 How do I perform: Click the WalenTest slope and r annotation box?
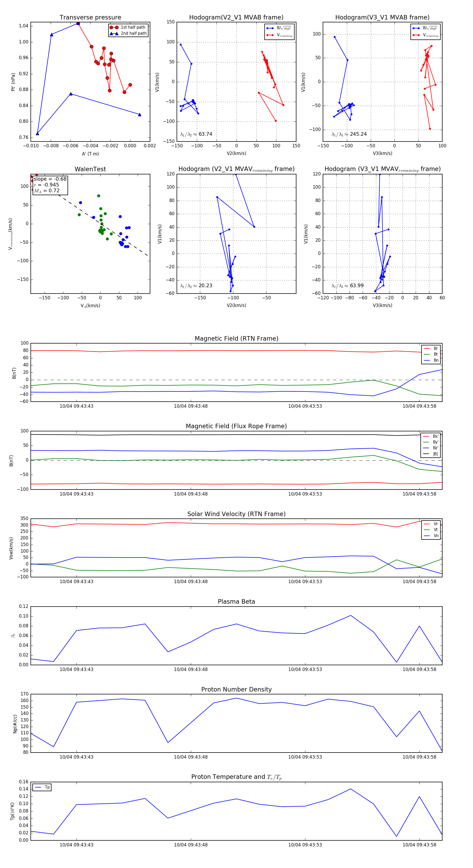50,185
